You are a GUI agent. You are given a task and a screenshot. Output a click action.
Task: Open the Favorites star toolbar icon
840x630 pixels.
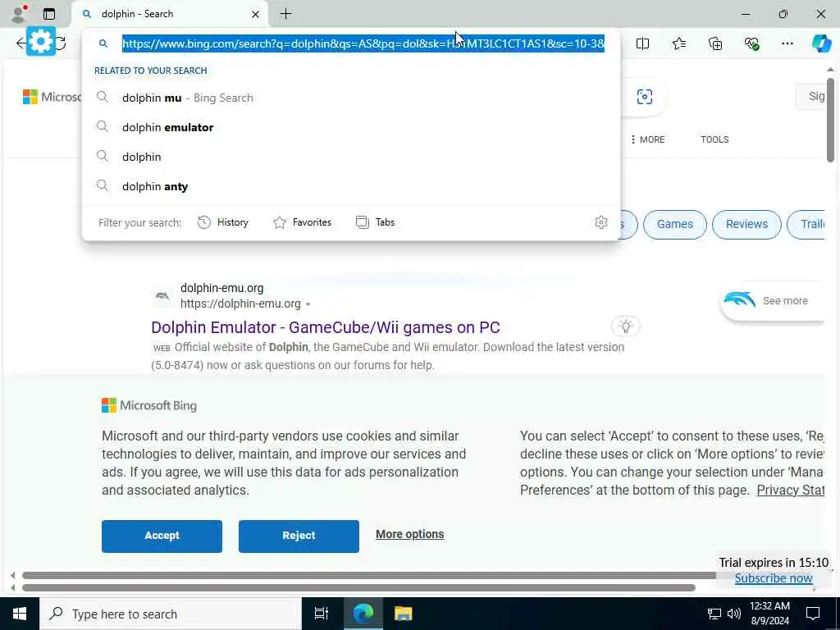click(678, 43)
